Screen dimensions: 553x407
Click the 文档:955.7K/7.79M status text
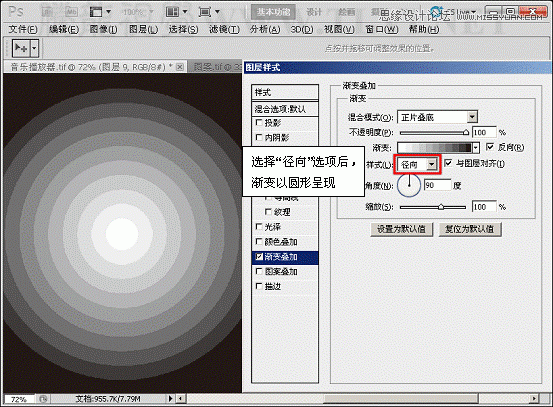(x=108, y=399)
